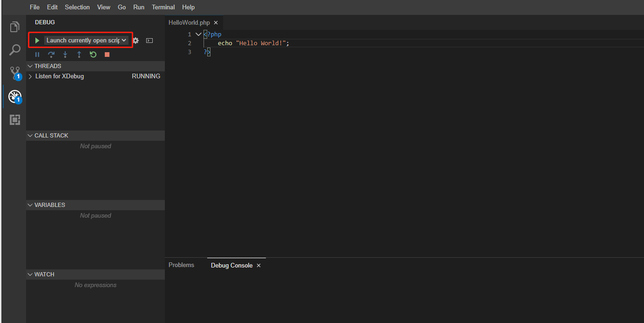Fold the php block at line 1

pos(198,34)
